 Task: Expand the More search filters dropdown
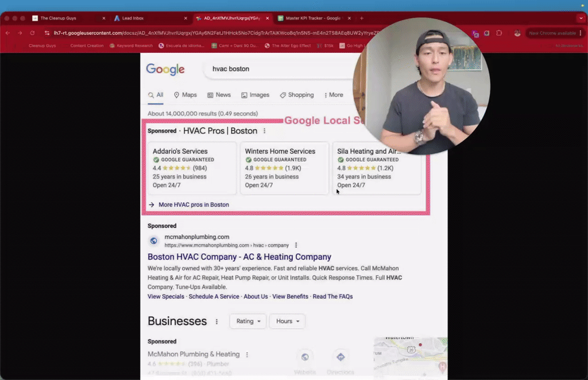pos(334,95)
